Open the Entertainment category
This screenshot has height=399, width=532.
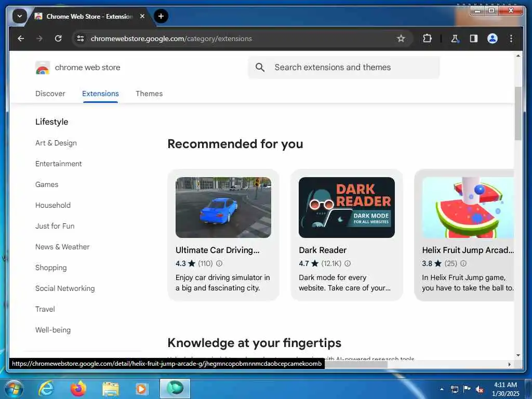[58, 164]
